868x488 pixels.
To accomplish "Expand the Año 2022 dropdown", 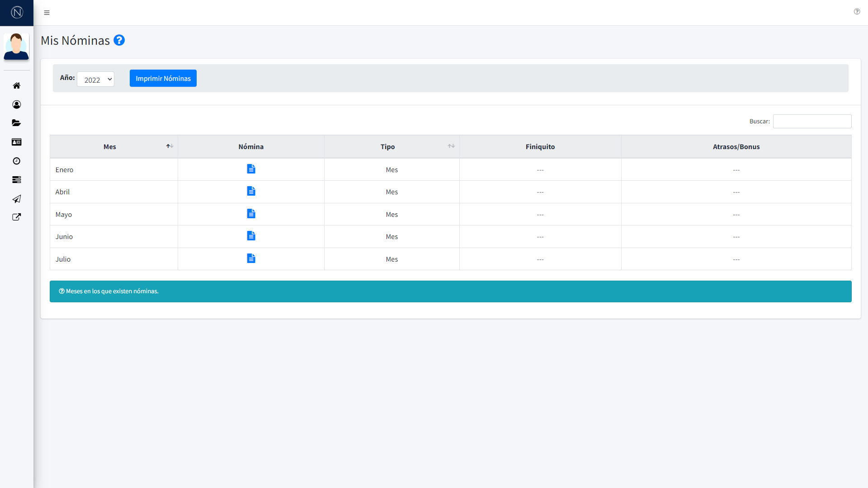I will click(x=95, y=80).
